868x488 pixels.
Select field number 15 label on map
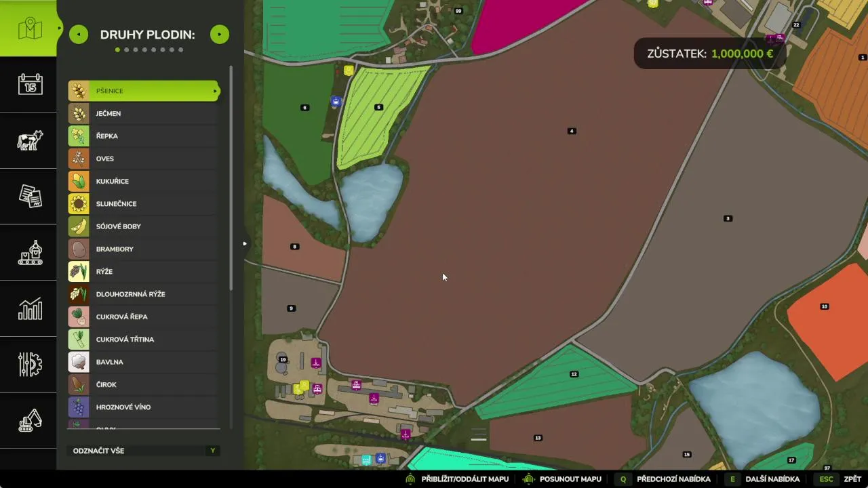point(687,454)
